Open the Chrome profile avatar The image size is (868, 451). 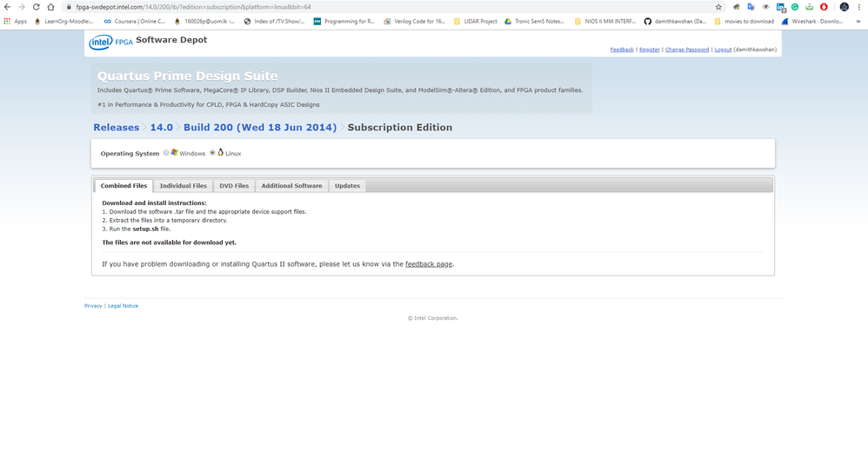[845, 7]
